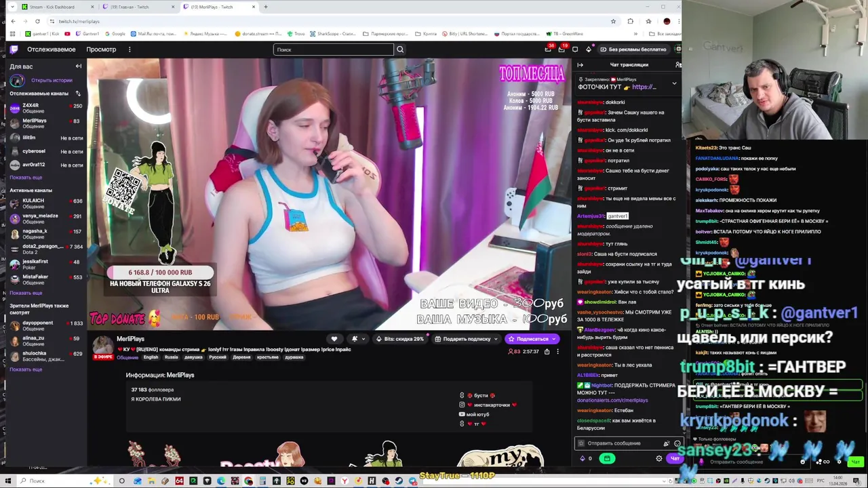This screenshot has width=868, height=488.
Task: Open the инстакарточки link
Action: click(488, 405)
